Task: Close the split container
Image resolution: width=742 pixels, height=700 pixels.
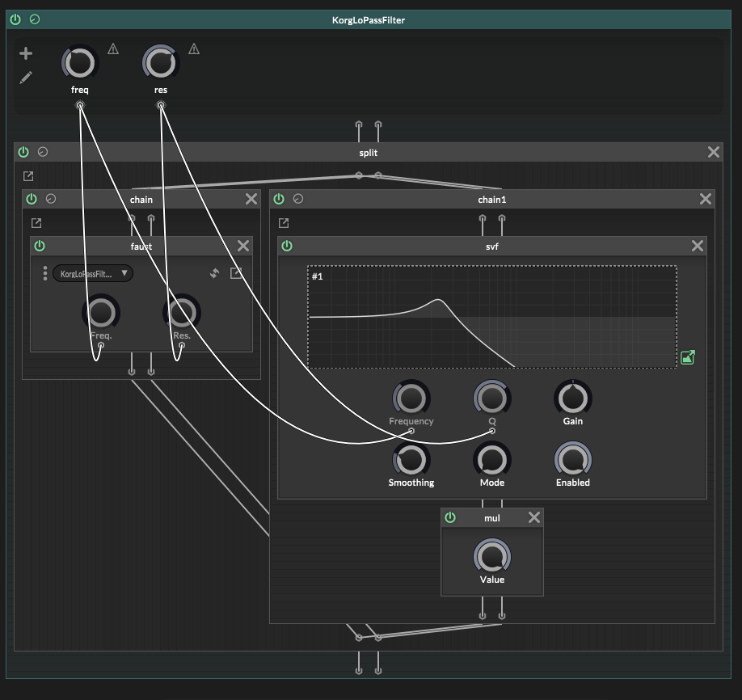Action: [x=714, y=152]
